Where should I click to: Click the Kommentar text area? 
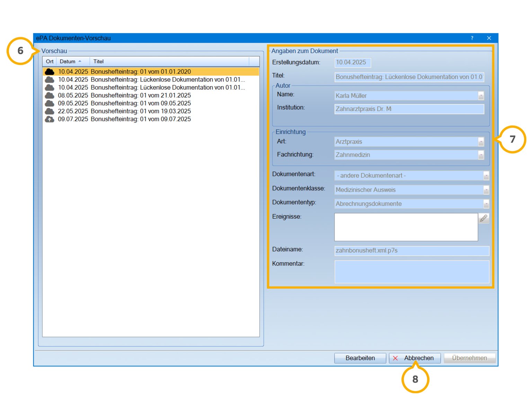tap(412, 272)
